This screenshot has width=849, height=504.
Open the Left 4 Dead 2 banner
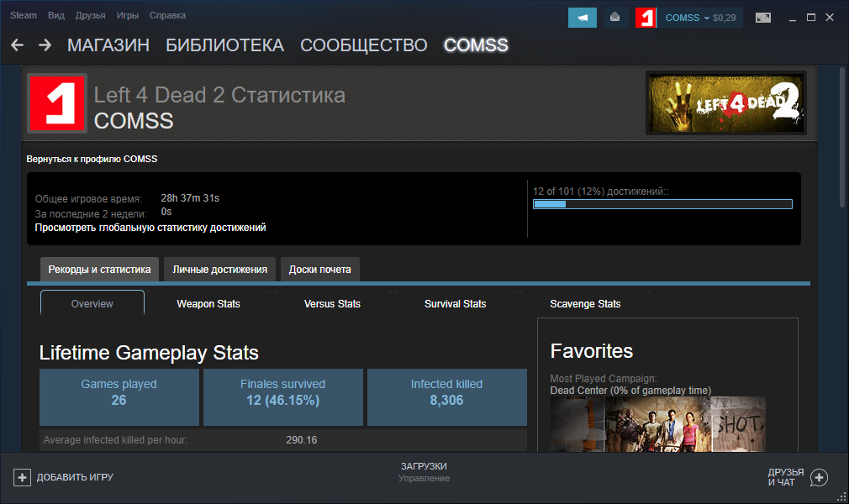pyautogui.click(x=726, y=102)
